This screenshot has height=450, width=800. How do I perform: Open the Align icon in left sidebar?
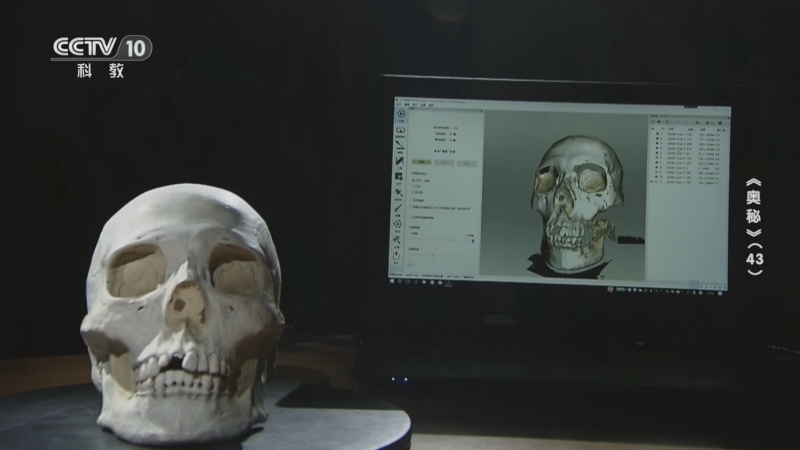[x=398, y=177]
